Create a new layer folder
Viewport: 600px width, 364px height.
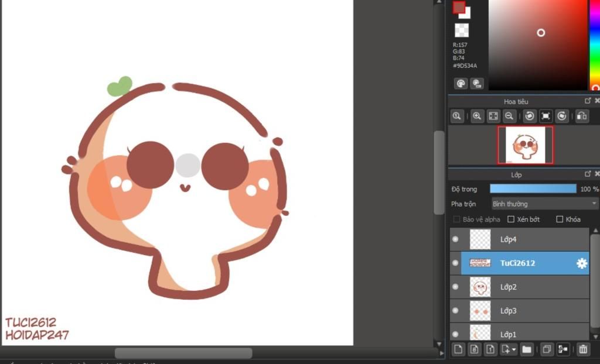tap(527, 349)
